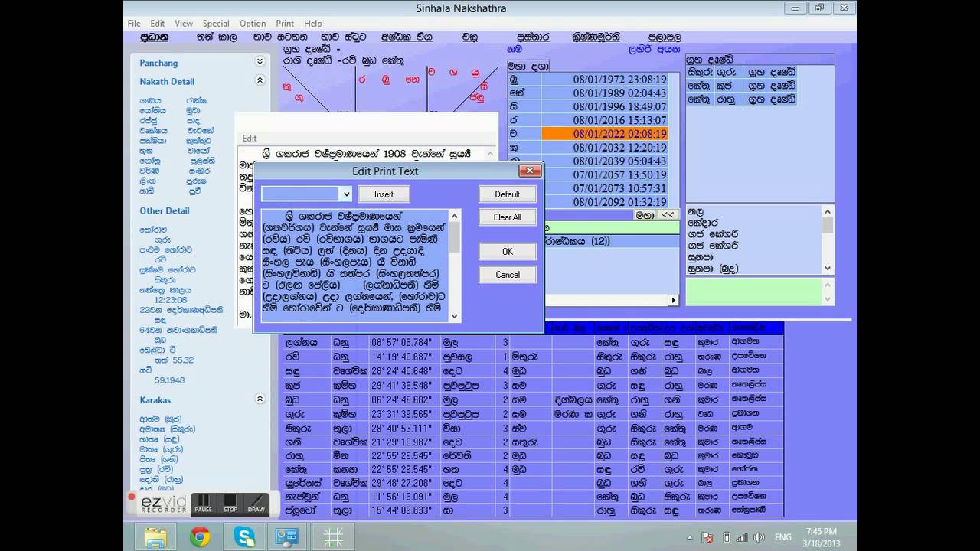Screen dimensions: 980x551
Task: Click yoga list scrollbar down arrow
Action: [x=828, y=268]
